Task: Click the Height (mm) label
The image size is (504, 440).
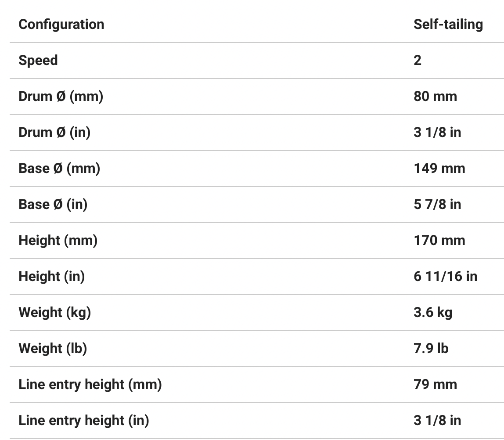Action: pyautogui.click(x=58, y=240)
